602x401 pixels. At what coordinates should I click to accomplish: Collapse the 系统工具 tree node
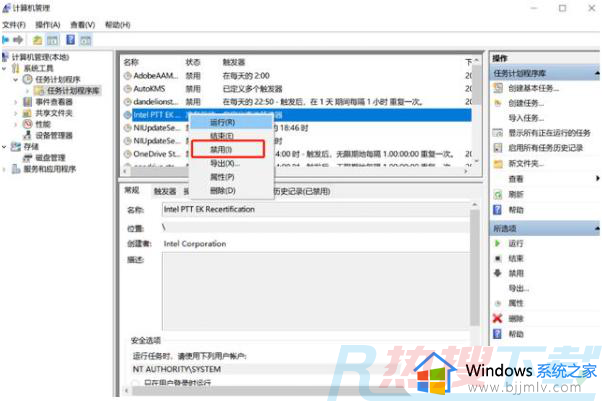4,68
